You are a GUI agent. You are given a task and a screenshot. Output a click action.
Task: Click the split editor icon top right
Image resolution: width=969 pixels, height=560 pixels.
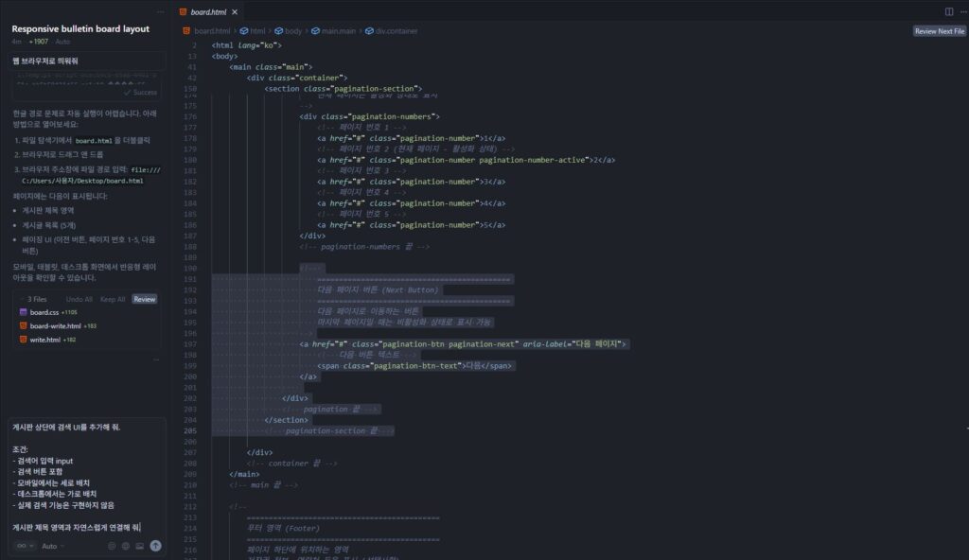[x=948, y=11]
